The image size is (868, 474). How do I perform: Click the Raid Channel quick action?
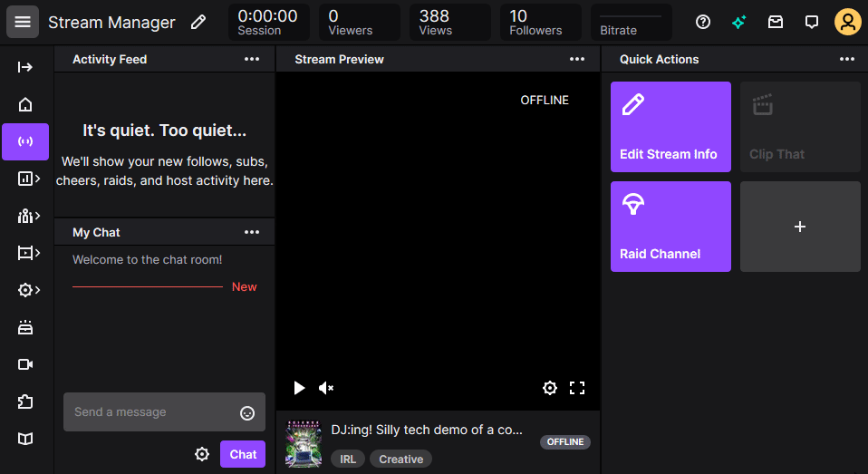pyautogui.click(x=670, y=227)
